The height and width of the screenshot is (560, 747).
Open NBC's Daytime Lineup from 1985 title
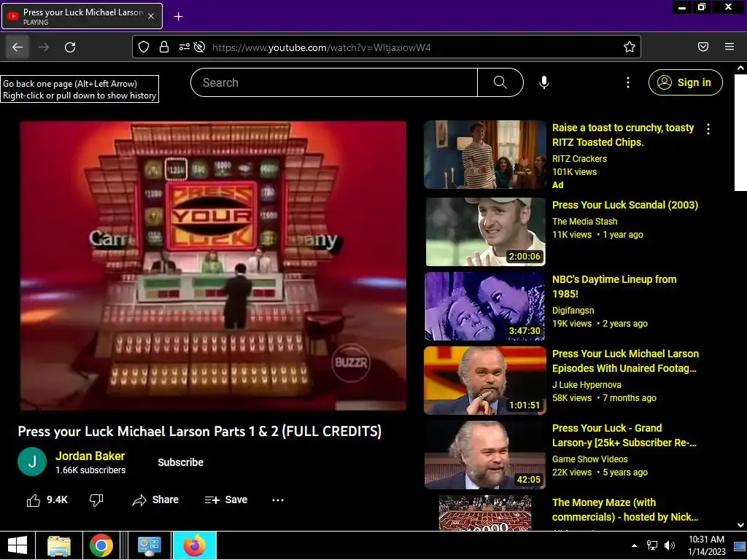[x=614, y=286]
